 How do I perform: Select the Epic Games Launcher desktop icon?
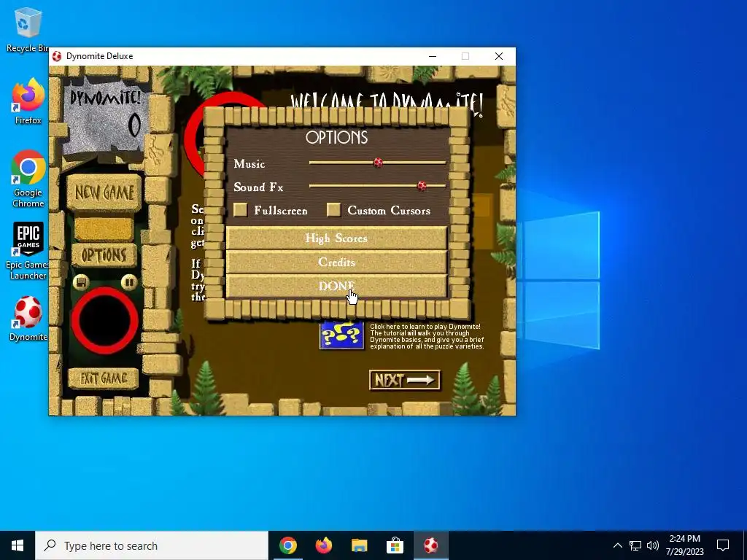pyautogui.click(x=28, y=251)
